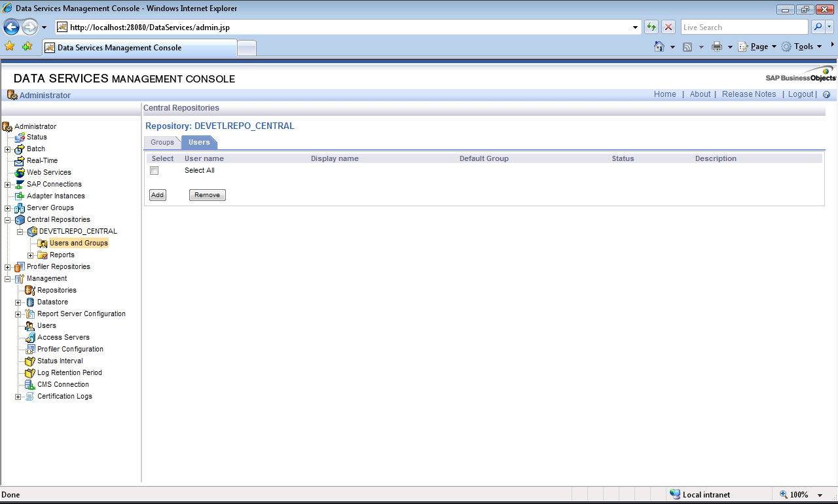Expand the SAP Connections node
Viewport: 838px width, 504px height.
pos(8,185)
